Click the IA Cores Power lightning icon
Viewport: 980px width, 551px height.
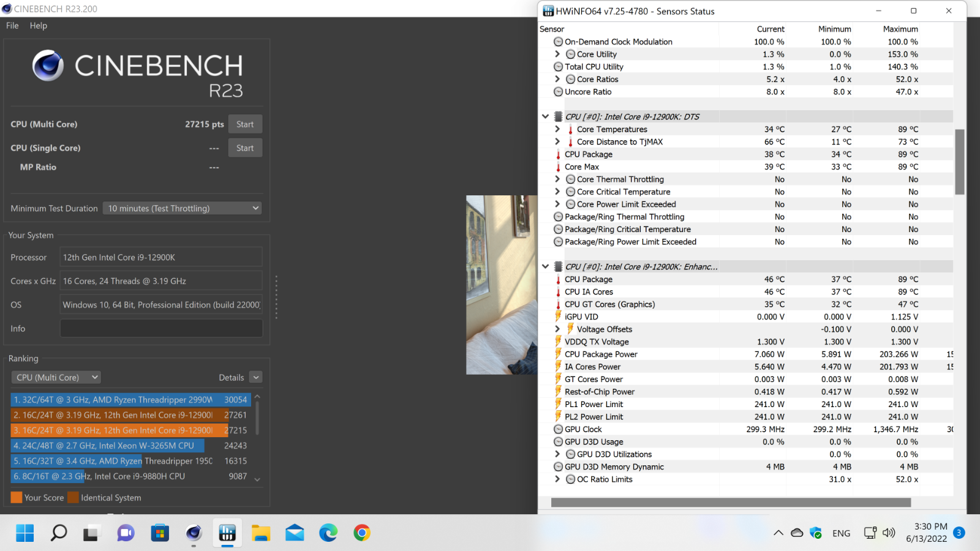point(558,367)
